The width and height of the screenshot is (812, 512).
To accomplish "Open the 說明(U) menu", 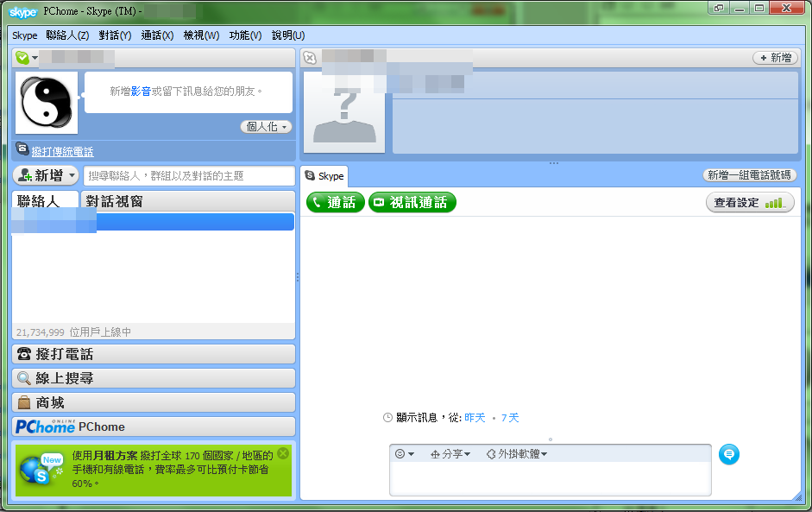I will [x=288, y=35].
